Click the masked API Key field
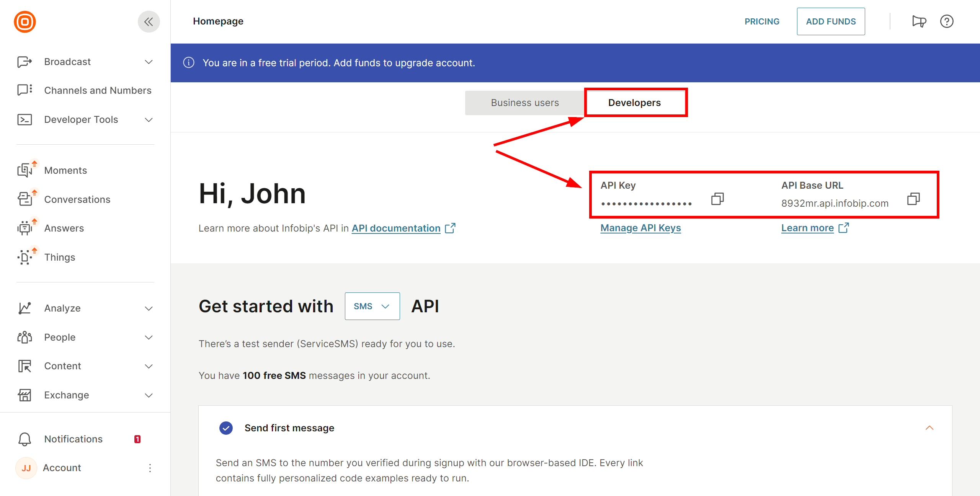980x496 pixels. 646,204
